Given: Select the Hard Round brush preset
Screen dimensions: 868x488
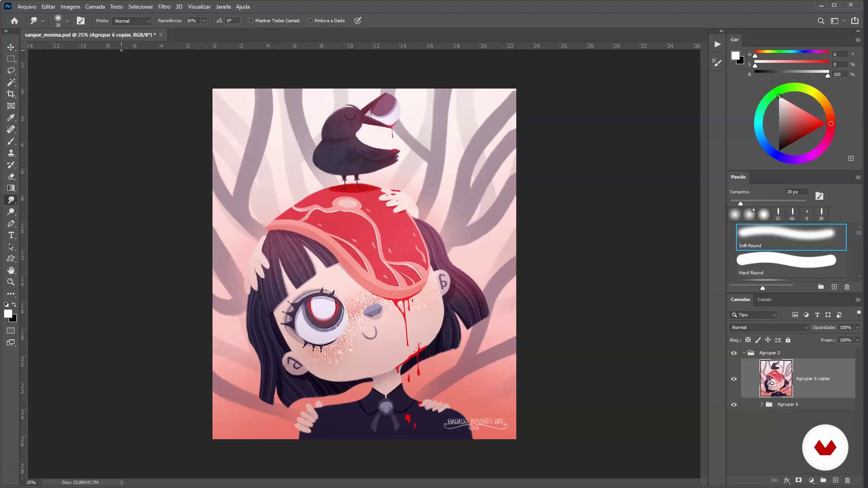Looking at the screenshot, I should 791,264.
